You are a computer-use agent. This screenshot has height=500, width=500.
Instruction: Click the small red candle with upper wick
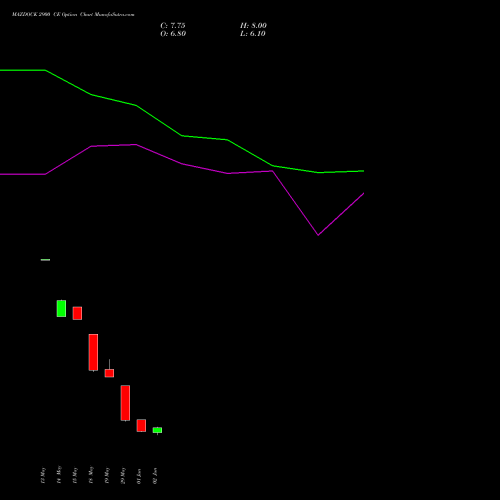click(x=109, y=373)
